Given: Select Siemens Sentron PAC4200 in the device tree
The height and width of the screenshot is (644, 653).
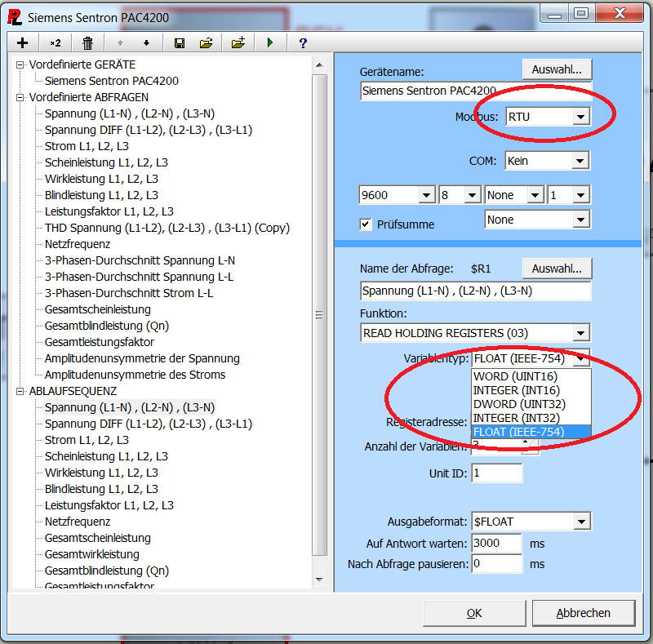Looking at the screenshot, I should [x=112, y=81].
